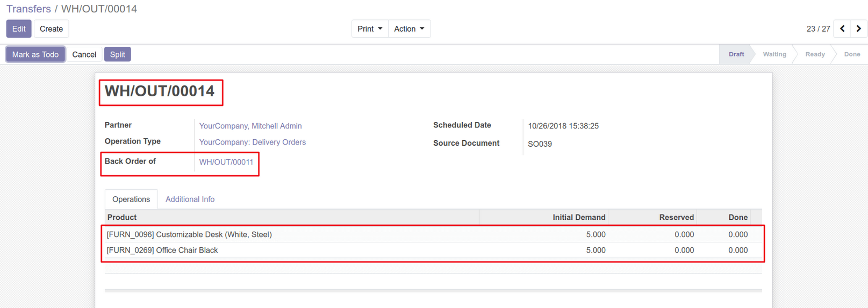Image resolution: width=868 pixels, height=308 pixels.
Task: Open the YourCompany: Delivery Orders link
Action: 252,142
